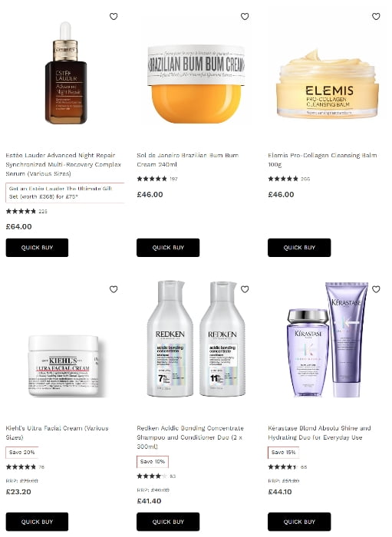Click Save 15% badge on Kérastase duo
The height and width of the screenshot is (537, 392).
[x=284, y=453]
